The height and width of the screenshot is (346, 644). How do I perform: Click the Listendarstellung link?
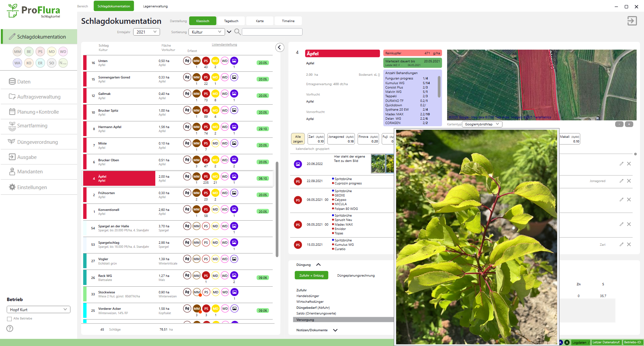pos(224,45)
